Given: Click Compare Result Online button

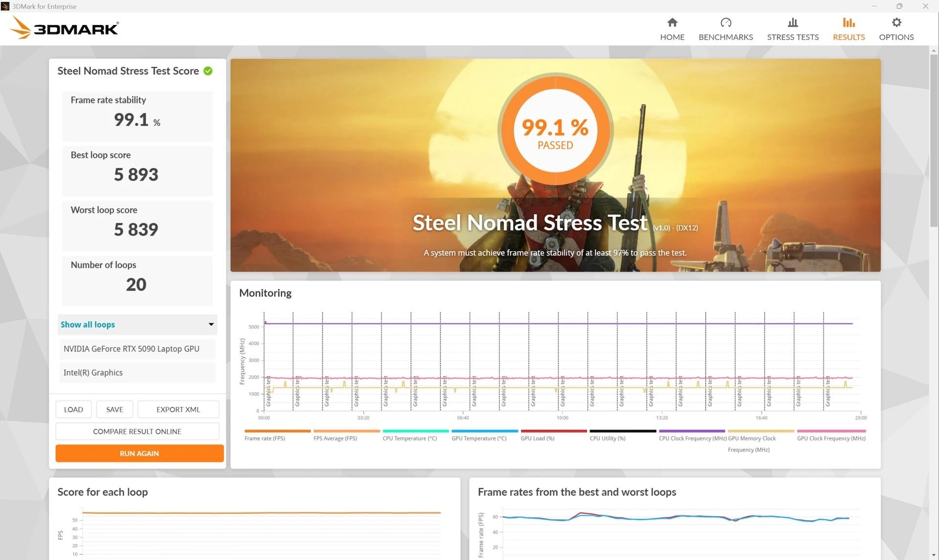Looking at the screenshot, I should (x=137, y=431).
